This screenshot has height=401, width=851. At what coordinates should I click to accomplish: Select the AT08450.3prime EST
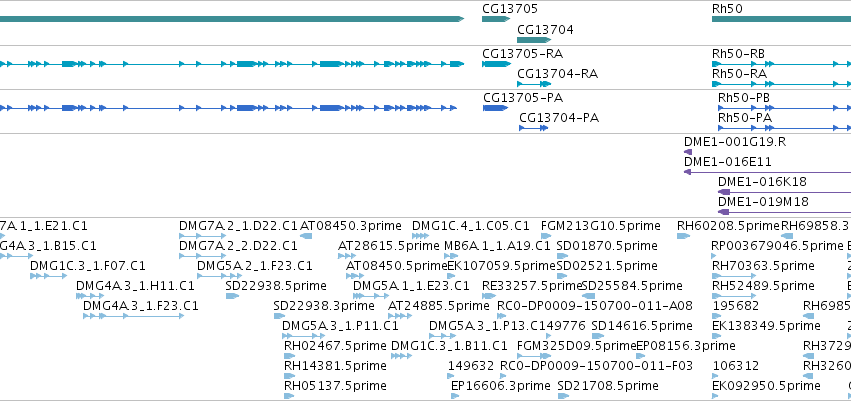tap(306, 236)
